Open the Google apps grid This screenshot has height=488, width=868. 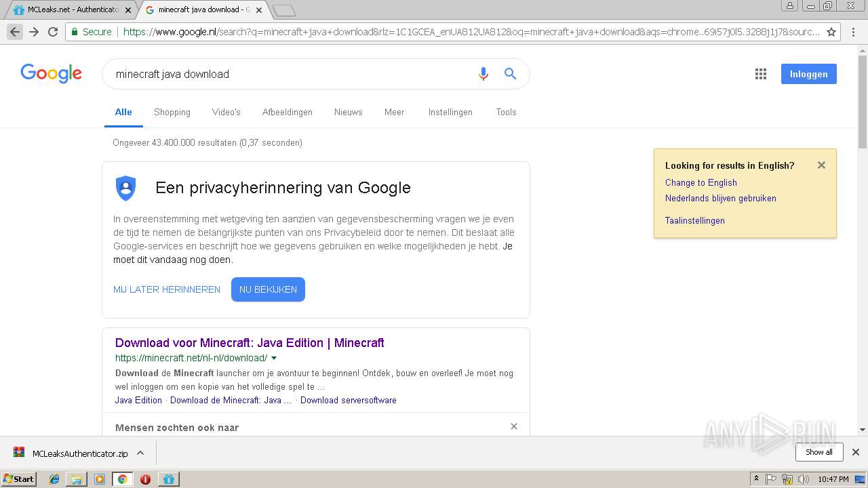[761, 74]
